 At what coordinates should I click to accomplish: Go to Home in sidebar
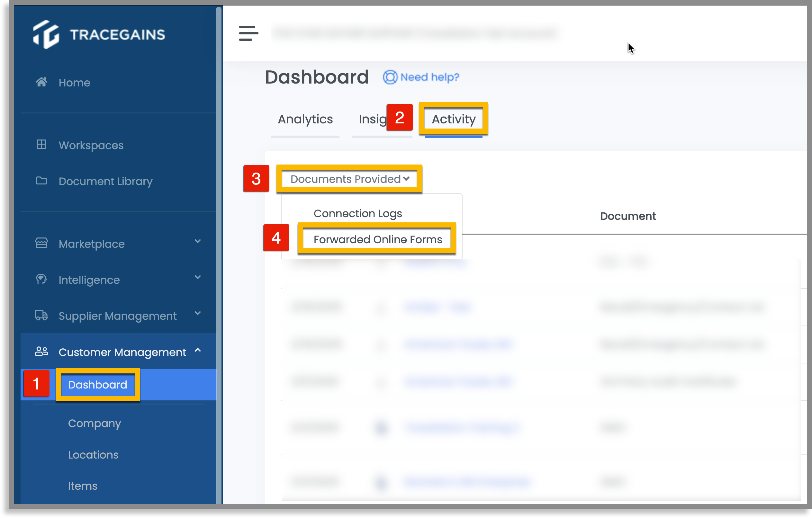pos(75,83)
